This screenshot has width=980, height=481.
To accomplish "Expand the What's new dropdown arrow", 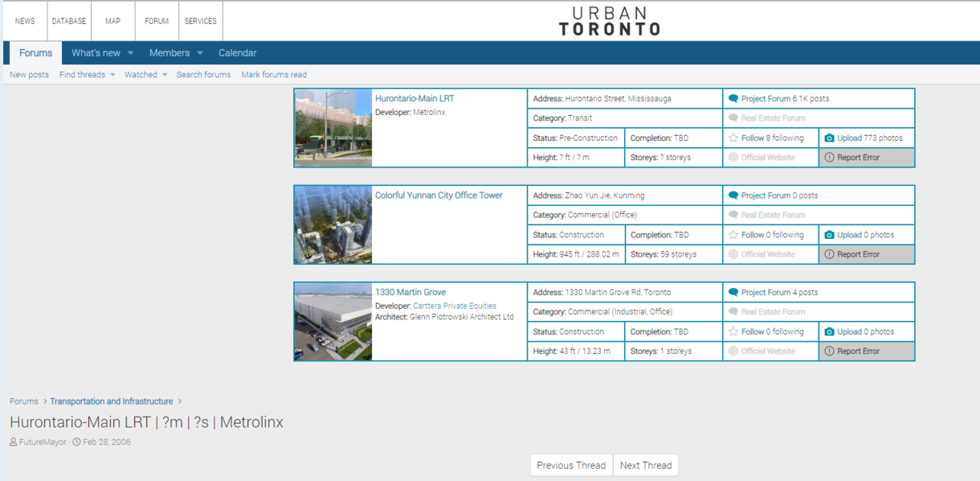I will [x=131, y=53].
